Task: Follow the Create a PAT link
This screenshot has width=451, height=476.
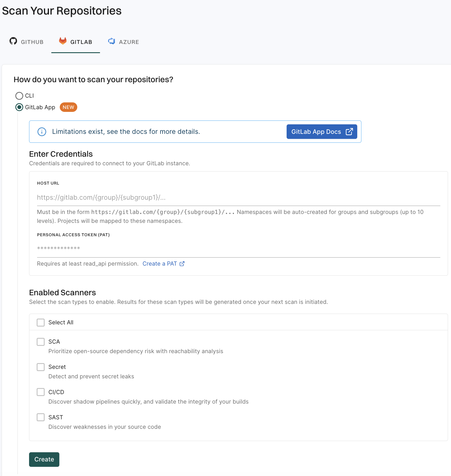Action: click(x=163, y=264)
